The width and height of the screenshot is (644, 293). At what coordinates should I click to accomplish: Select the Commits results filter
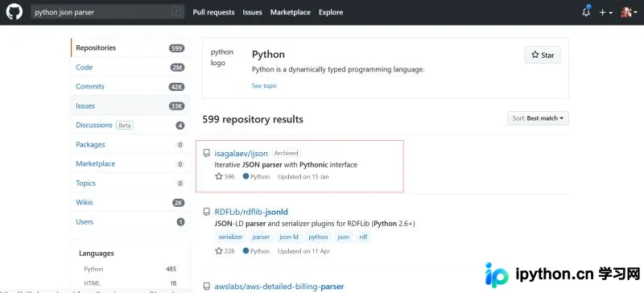pyautogui.click(x=130, y=87)
